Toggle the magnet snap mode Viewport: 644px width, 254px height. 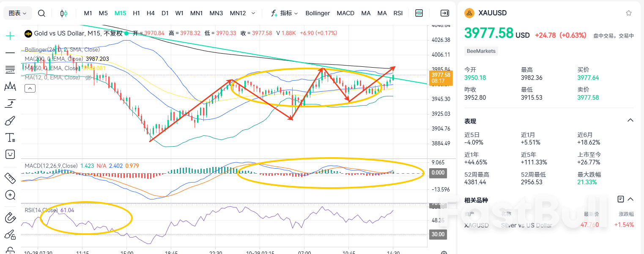tap(10, 218)
